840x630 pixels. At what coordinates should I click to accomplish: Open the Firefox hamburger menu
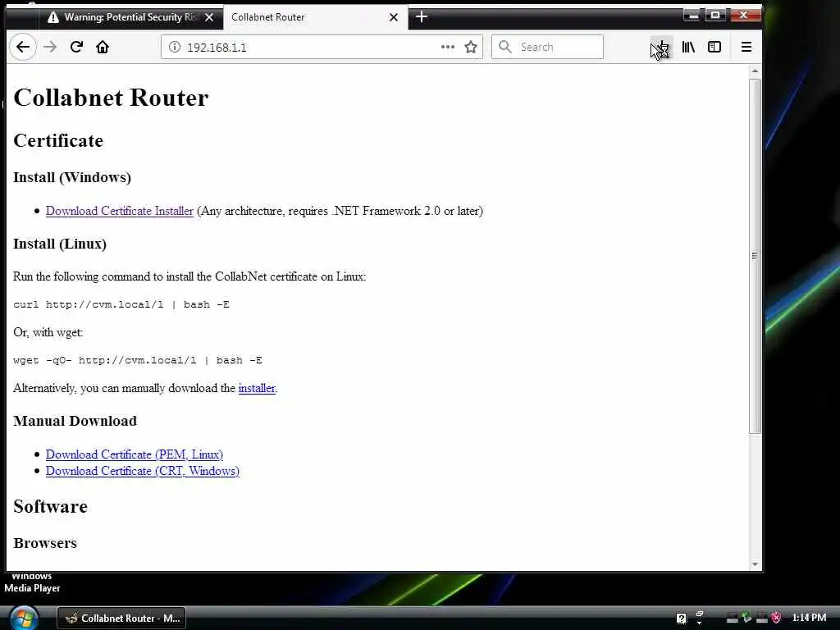746,47
